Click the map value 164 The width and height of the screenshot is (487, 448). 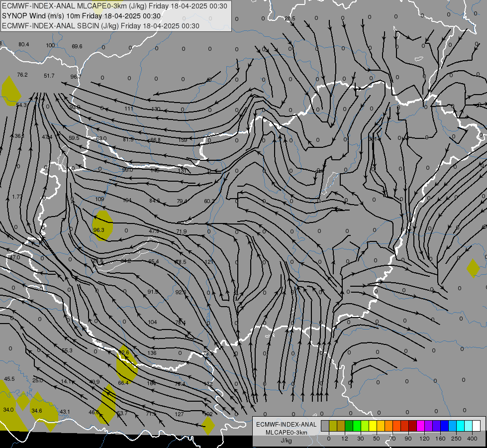pos(151,383)
